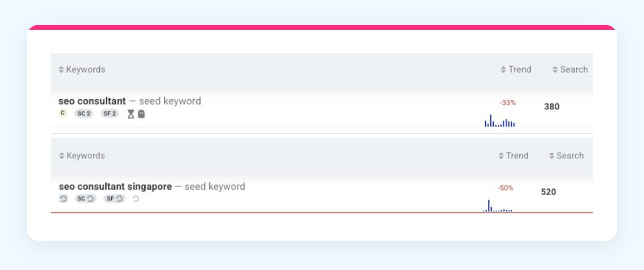Open the seo consultant keyword
The image size is (644, 270).
pyautogui.click(x=92, y=101)
